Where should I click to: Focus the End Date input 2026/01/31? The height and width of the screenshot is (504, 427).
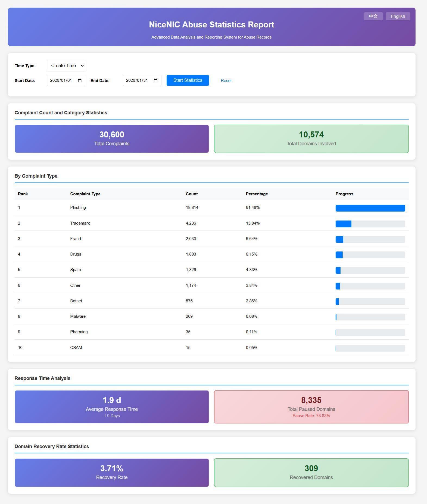(x=142, y=80)
